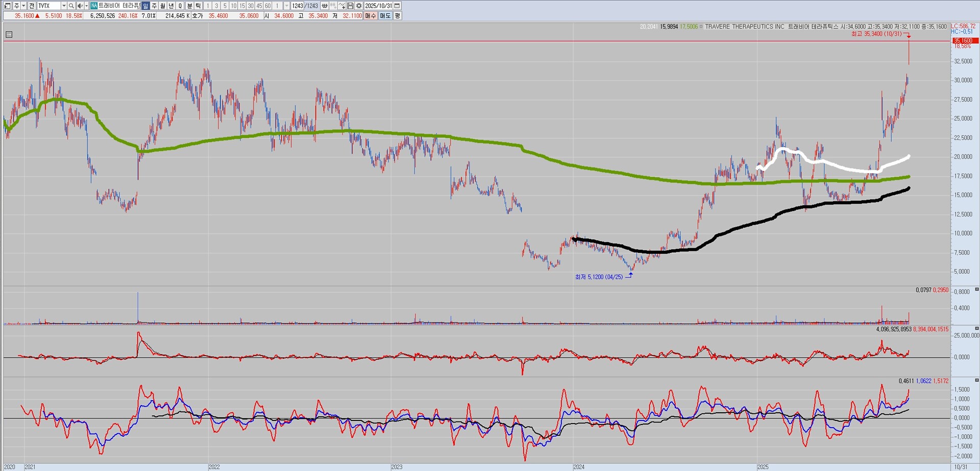The width and height of the screenshot is (980, 471).
Task: Click the window layout icon at far left
Action: (8, 6)
